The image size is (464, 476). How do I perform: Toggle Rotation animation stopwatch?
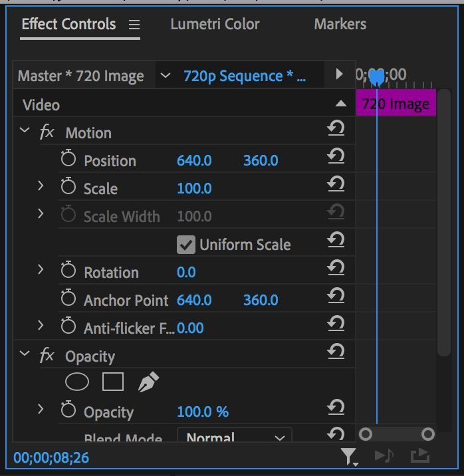click(x=68, y=269)
